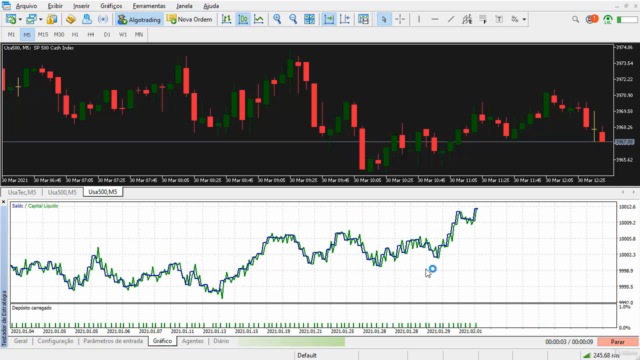Image resolution: width=640 pixels, height=360 pixels.
Task: Toggle candlestick chart display mode
Action: 243,19
